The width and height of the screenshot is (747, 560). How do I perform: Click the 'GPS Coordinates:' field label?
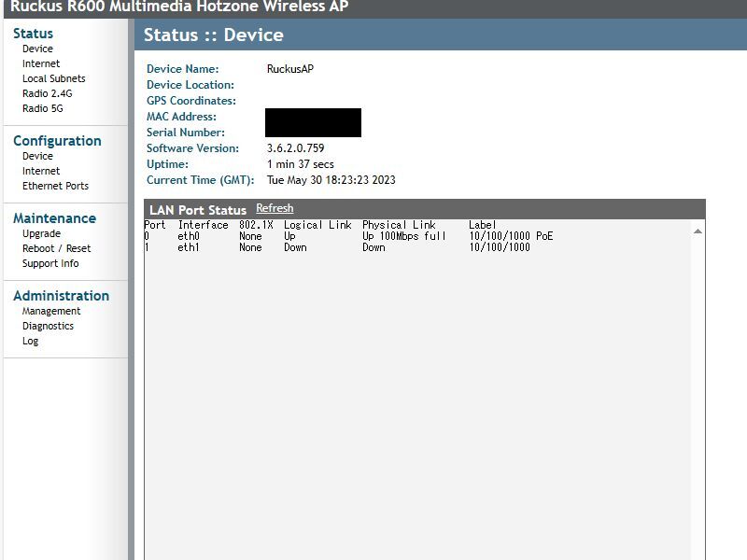click(191, 101)
